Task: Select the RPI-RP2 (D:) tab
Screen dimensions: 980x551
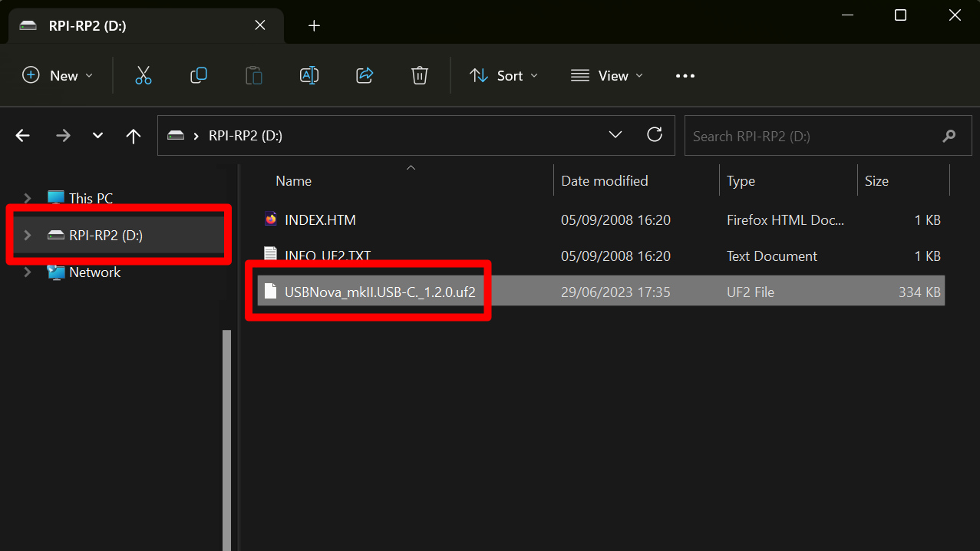Action: click(x=146, y=25)
